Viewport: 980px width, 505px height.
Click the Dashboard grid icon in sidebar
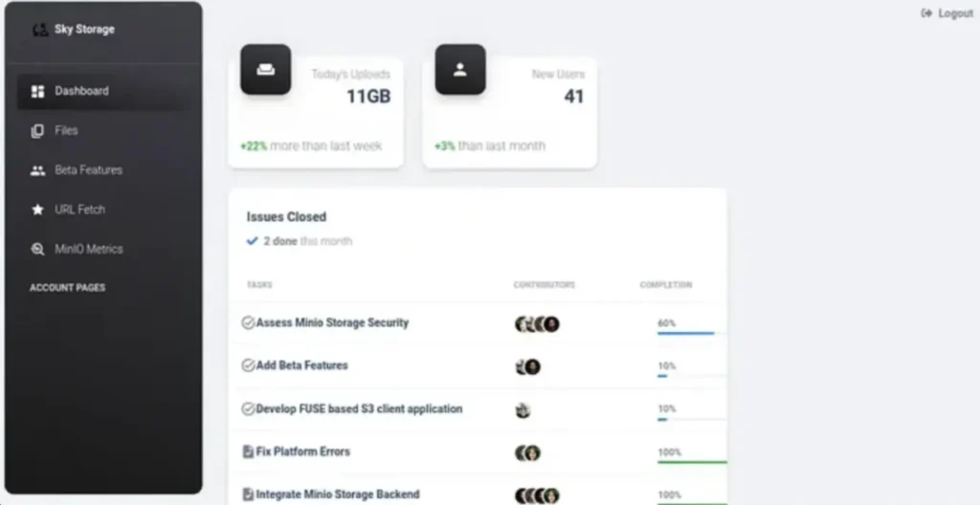click(x=38, y=92)
